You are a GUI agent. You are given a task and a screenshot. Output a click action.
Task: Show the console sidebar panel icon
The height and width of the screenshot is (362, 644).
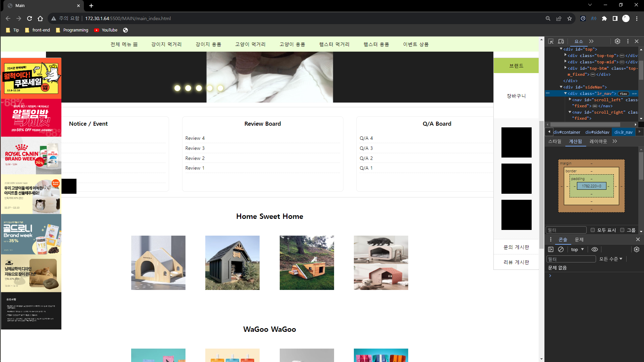click(x=551, y=249)
